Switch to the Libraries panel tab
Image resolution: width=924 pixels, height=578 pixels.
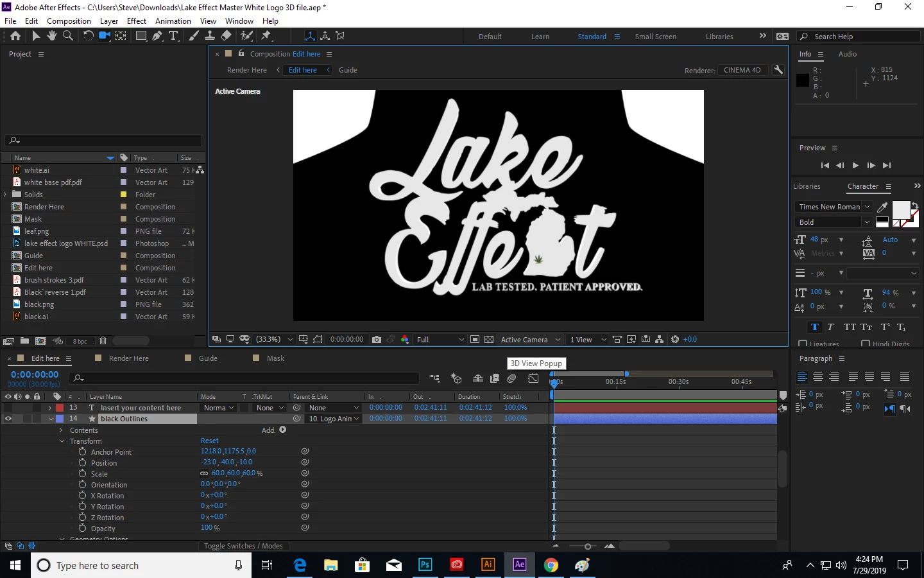point(807,186)
